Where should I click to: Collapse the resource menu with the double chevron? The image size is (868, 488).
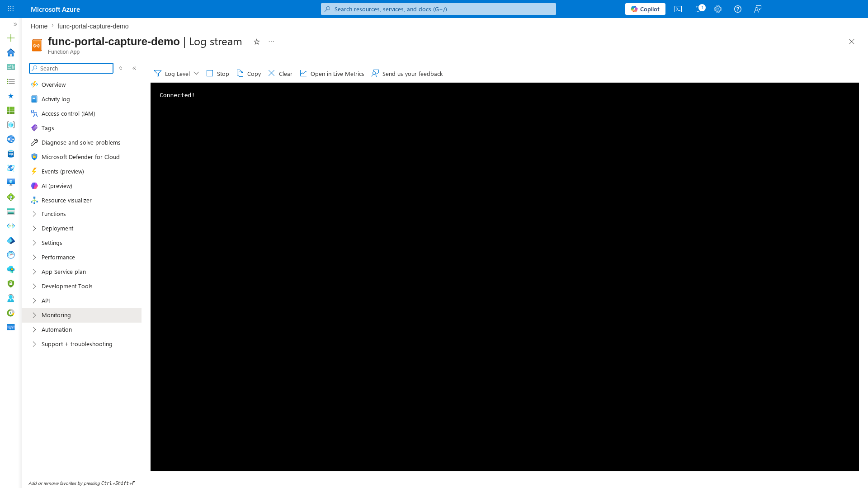point(134,68)
